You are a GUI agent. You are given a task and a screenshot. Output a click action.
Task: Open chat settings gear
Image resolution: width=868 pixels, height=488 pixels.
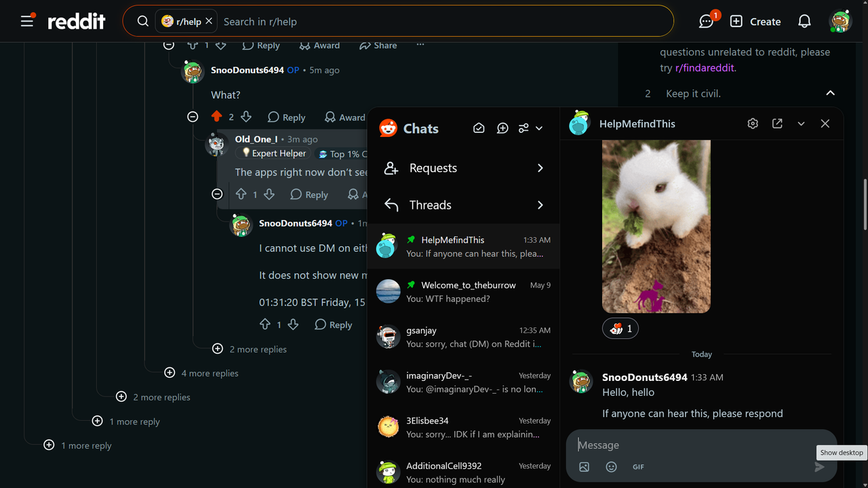753,123
